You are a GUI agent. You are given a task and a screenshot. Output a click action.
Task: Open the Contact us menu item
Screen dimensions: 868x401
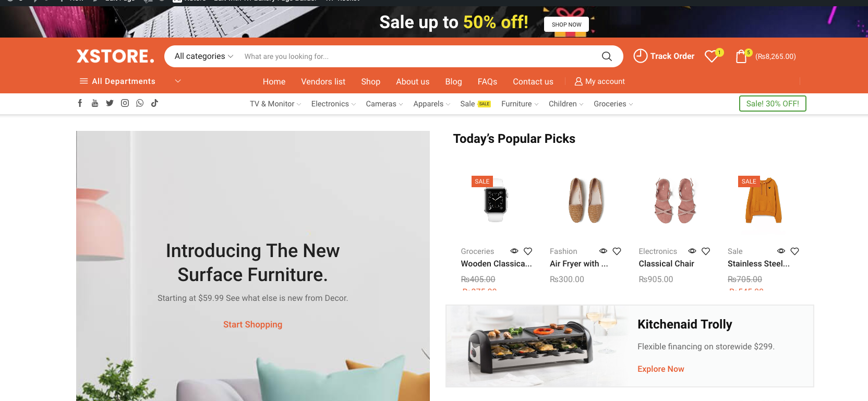[x=533, y=81]
